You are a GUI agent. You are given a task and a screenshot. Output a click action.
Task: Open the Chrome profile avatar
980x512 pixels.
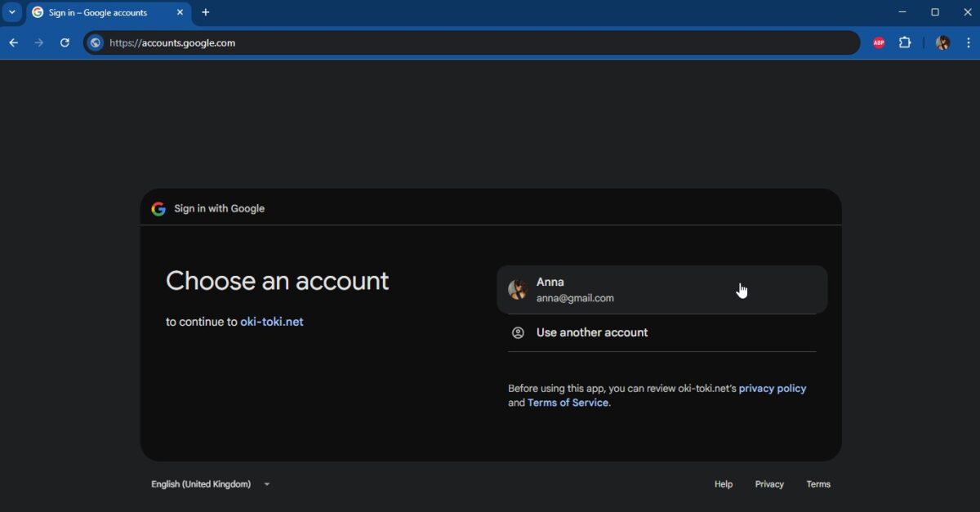(942, 42)
